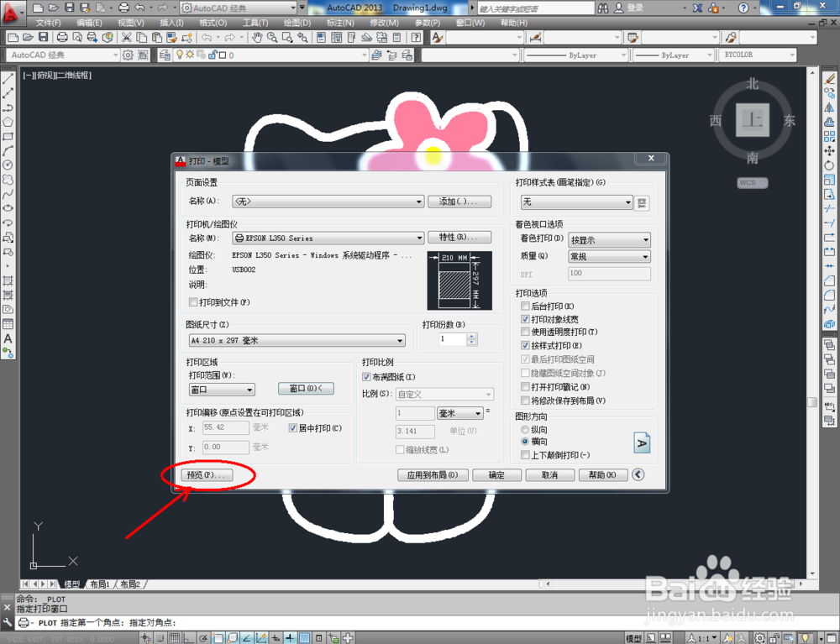This screenshot has width=840, height=644.
Task: Click 预览(P)... preview button
Action: (207, 475)
